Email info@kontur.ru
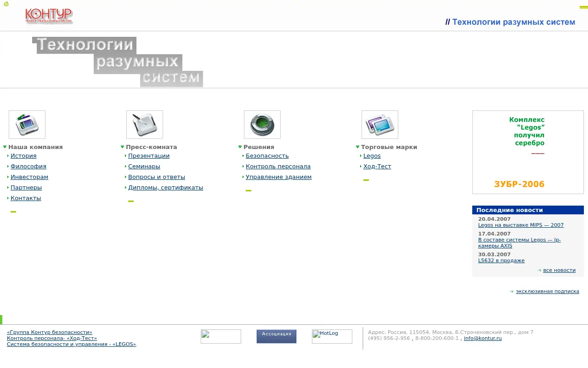The width and height of the screenshot is (588, 368). [x=483, y=339]
